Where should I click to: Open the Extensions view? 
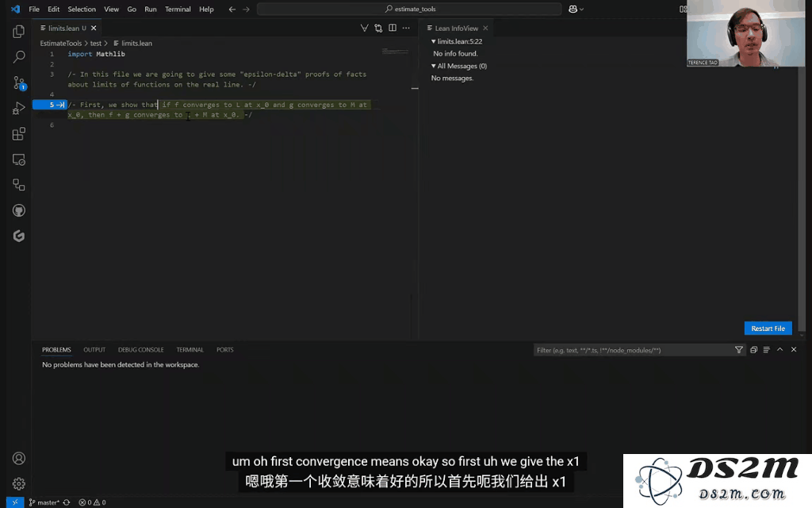[19, 133]
